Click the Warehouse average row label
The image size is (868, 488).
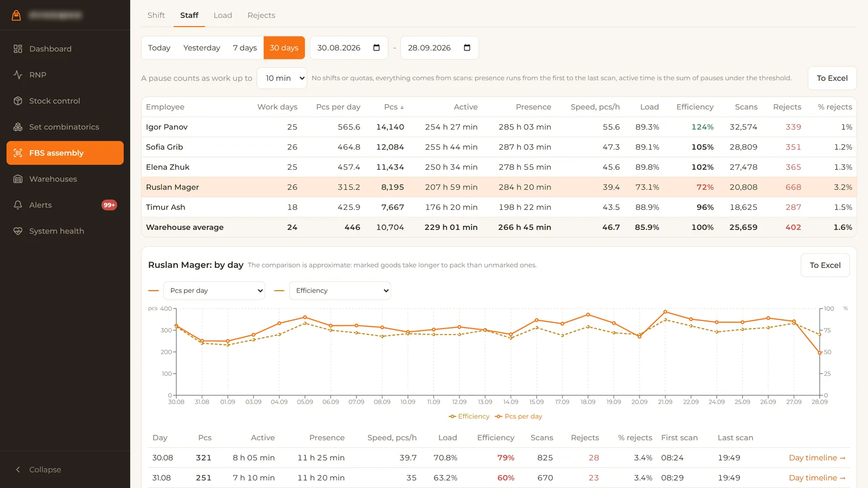coord(184,227)
